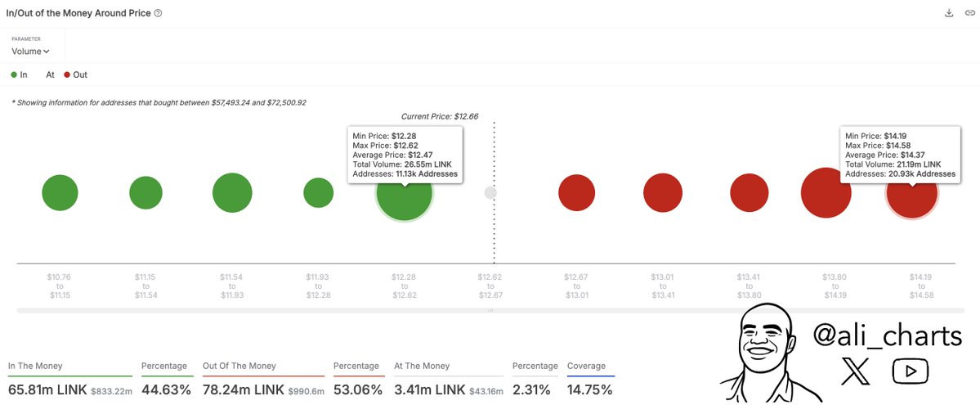Click the In The Money label
980x405 pixels.
pos(35,366)
